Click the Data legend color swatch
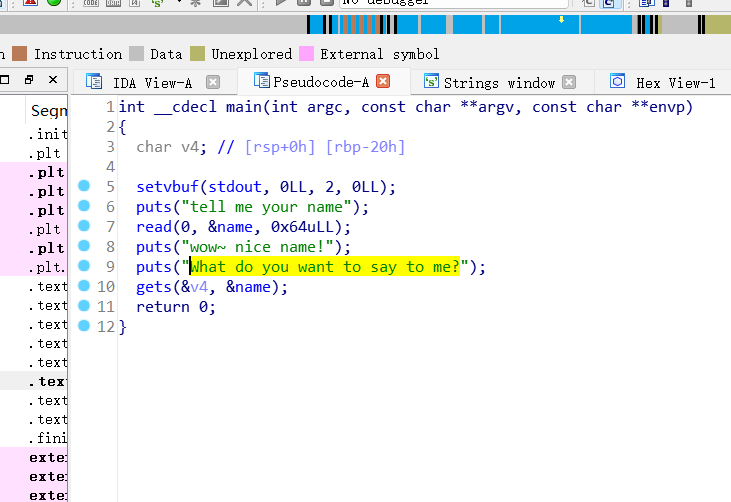The height and width of the screenshot is (502, 731). pyautogui.click(x=136, y=54)
